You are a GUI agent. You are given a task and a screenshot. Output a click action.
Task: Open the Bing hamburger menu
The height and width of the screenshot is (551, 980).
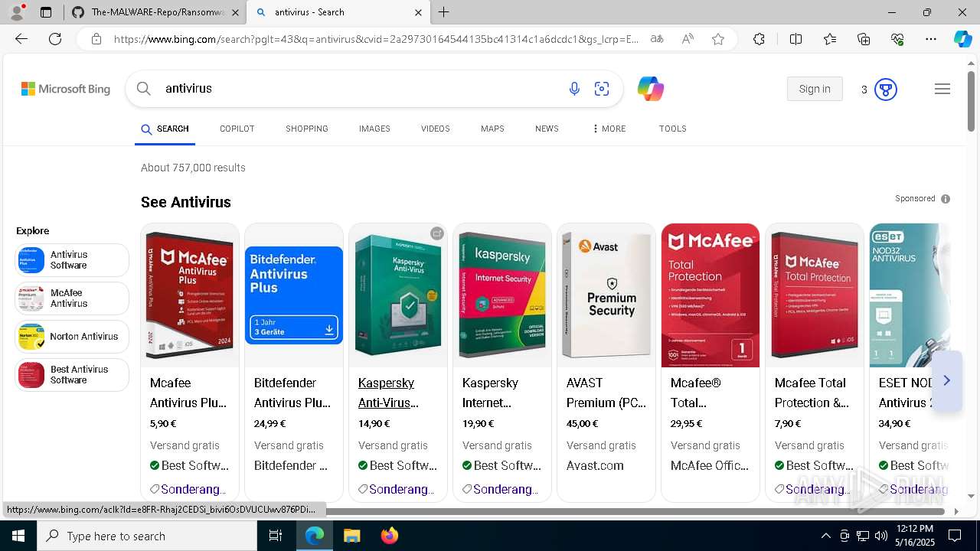(x=942, y=89)
